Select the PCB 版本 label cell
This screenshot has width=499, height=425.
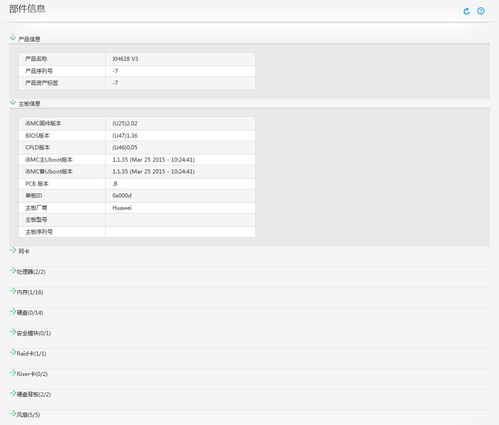(x=62, y=184)
